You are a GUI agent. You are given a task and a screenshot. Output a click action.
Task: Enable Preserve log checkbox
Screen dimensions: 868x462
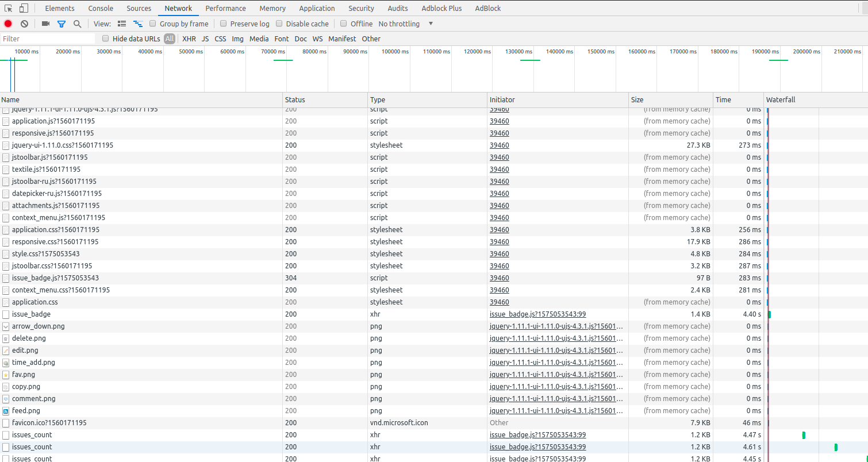point(224,24)
